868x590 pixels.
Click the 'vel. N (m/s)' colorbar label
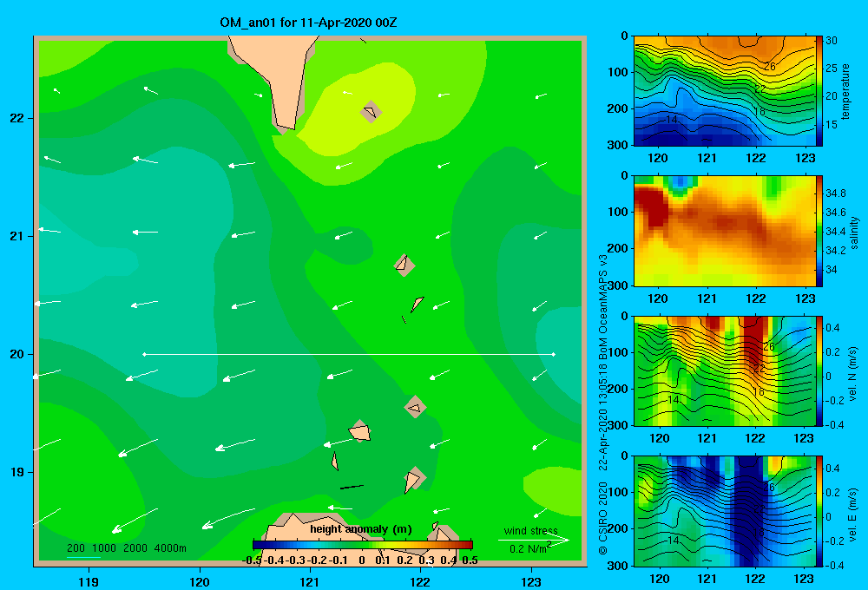point(853,374)
